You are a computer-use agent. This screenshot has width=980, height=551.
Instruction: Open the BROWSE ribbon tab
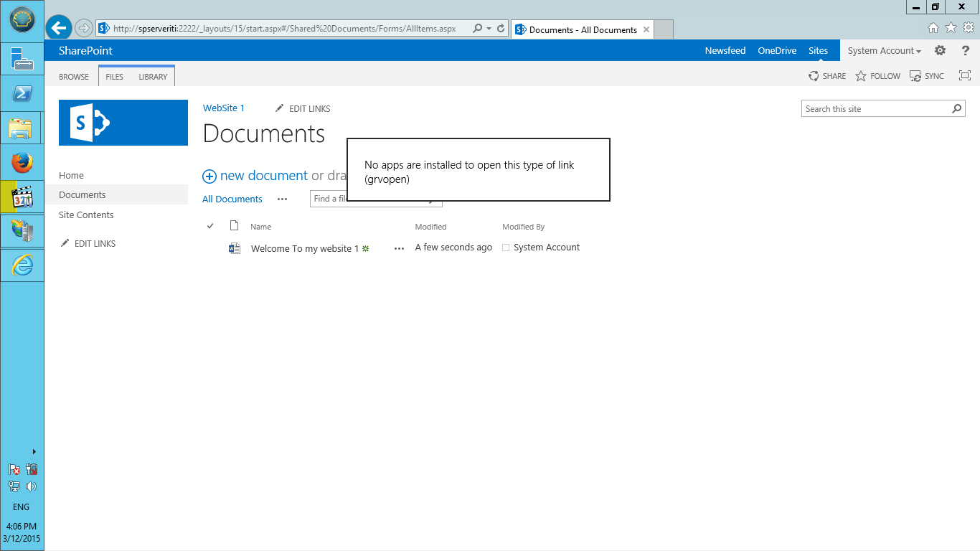tap(74, 77)
